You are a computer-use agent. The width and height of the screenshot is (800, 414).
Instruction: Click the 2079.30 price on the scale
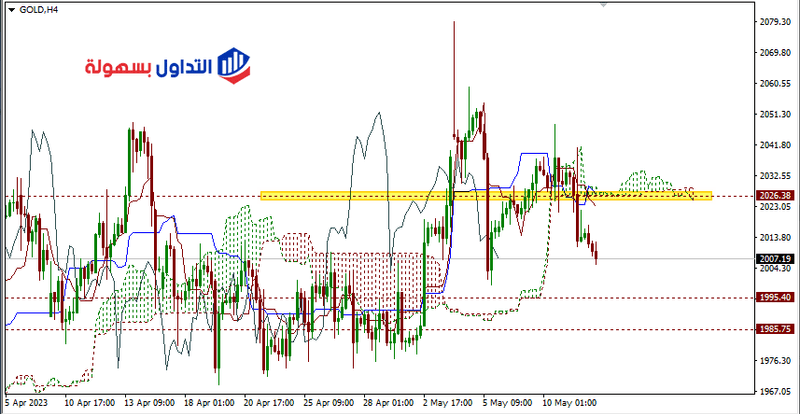(775, 22)
